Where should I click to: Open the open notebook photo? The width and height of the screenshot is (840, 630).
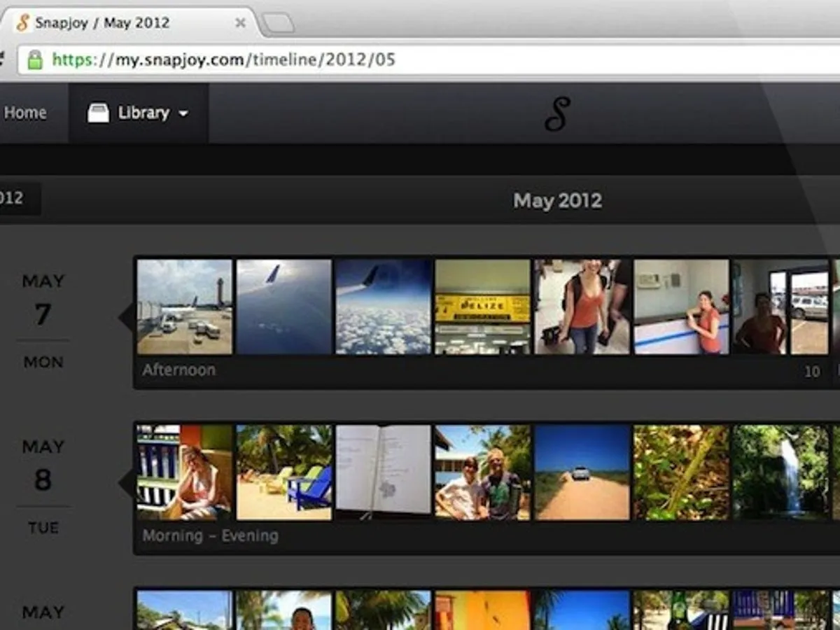click(384, 472)
